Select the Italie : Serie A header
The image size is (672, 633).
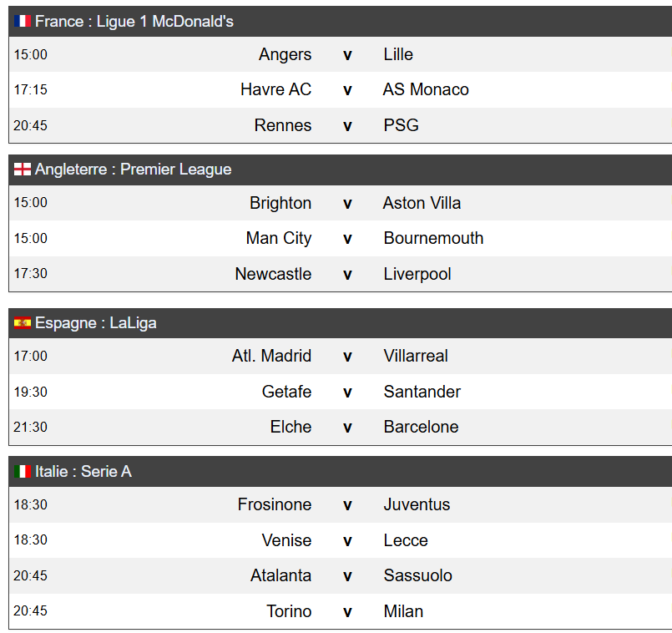341,471
